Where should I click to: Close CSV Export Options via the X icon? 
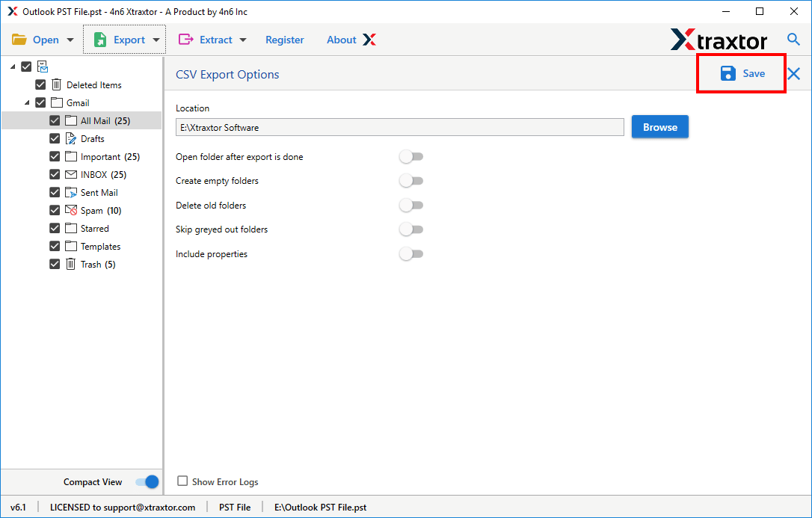[793, 74]
